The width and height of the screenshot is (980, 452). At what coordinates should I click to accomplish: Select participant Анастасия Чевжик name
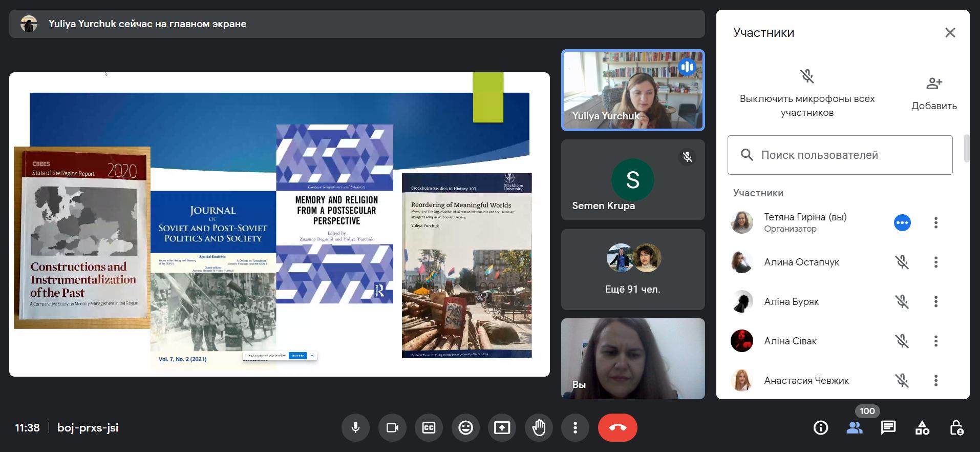[x=806, y=380]
